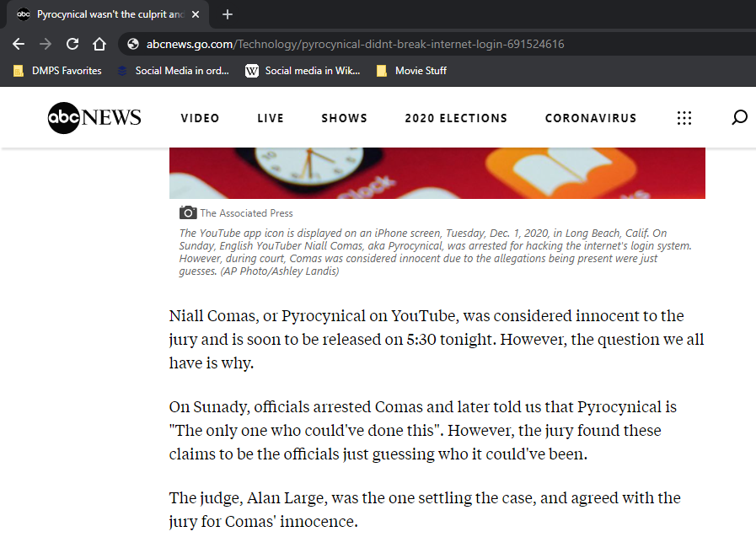Click the browser Back arrow
Viewport: 756px width, 537px height.
point(19,45)
